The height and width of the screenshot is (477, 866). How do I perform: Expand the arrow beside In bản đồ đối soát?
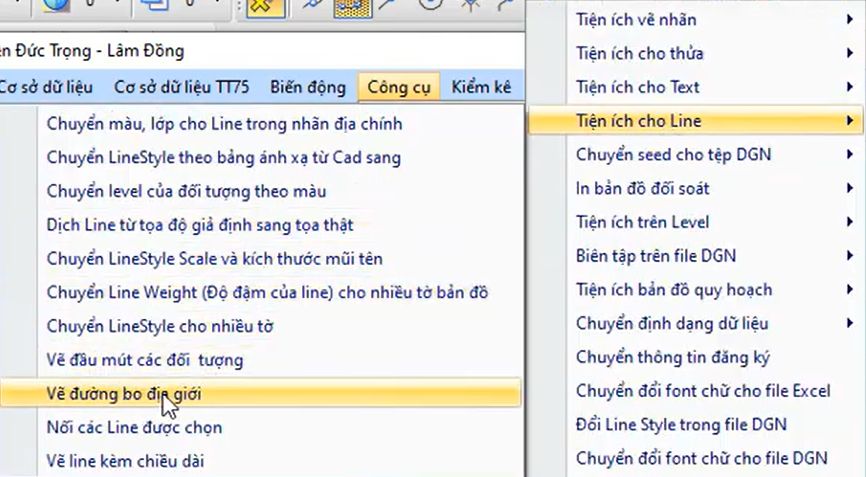[x=849, y=188]
